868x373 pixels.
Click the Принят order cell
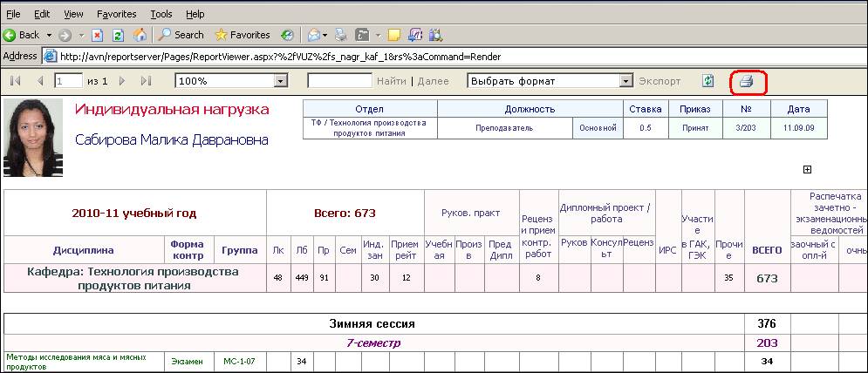pyautogui.click(x=696, y=128)
